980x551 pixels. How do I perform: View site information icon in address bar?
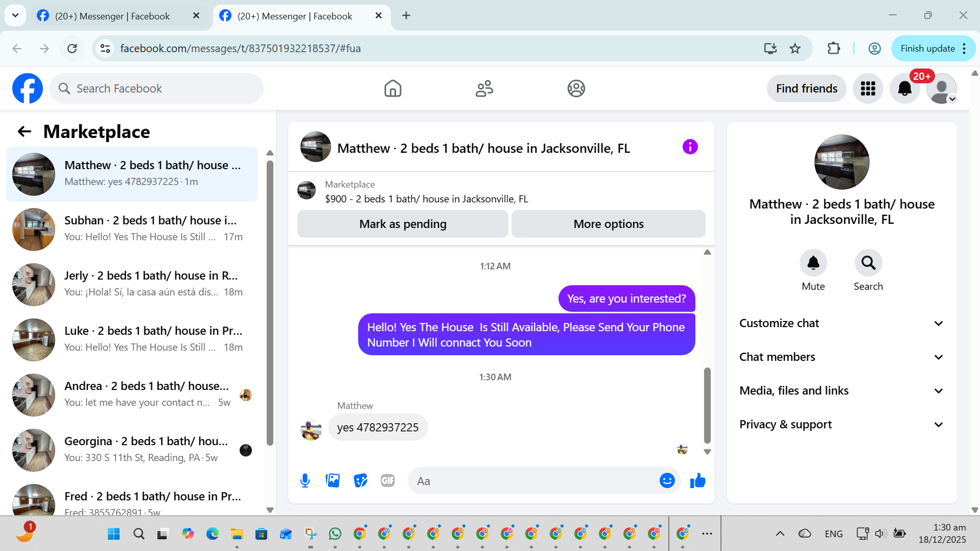tap(105, 49)
